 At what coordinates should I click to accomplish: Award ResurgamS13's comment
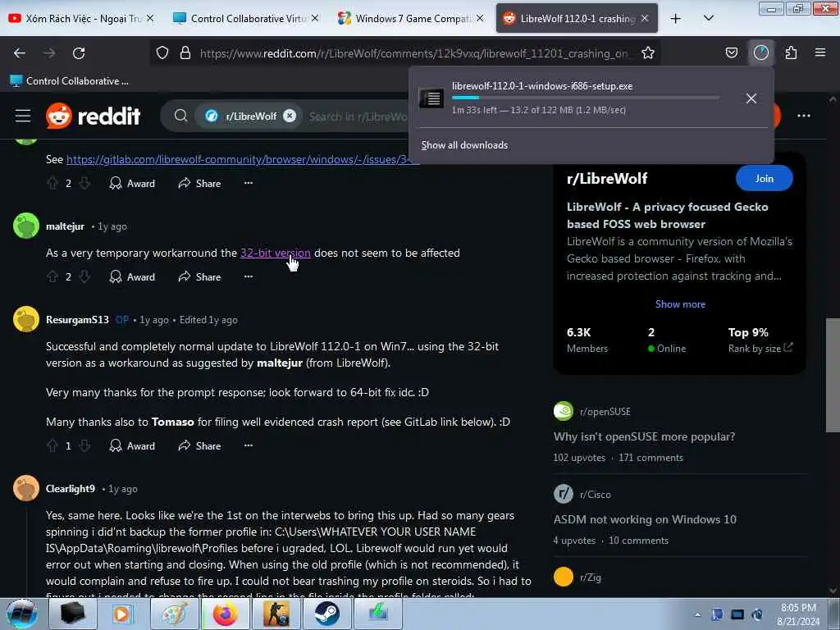tap(132, 445)
